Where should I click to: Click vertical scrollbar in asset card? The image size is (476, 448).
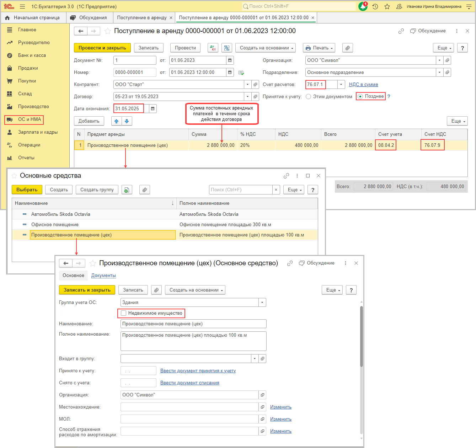[x=362, y=336]
